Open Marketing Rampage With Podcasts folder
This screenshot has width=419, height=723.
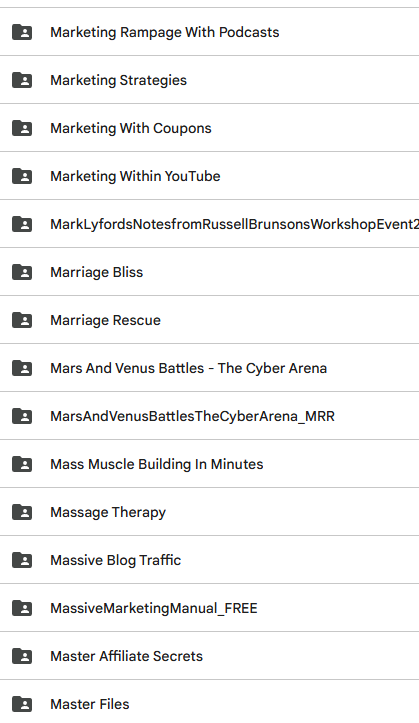point(209,32)
